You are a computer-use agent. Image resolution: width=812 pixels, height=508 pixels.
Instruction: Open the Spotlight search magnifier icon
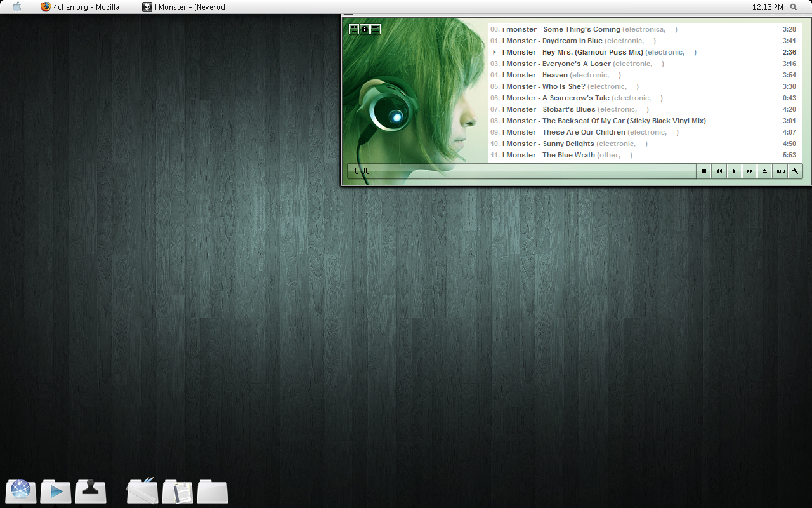[794, 7]
